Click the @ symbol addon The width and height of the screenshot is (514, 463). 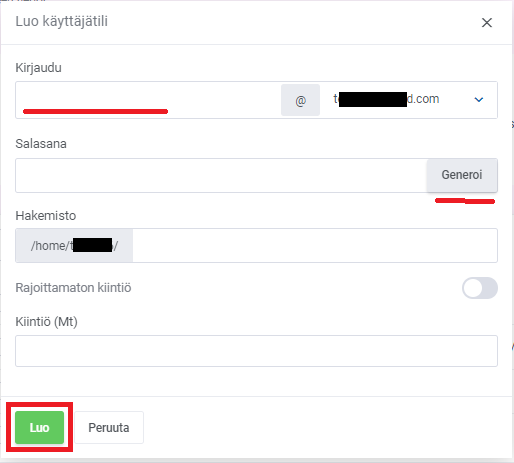[x=300, y=100]
